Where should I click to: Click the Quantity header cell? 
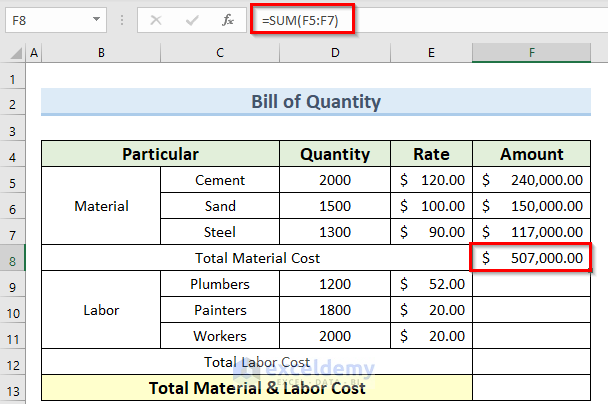coord(335,154)
